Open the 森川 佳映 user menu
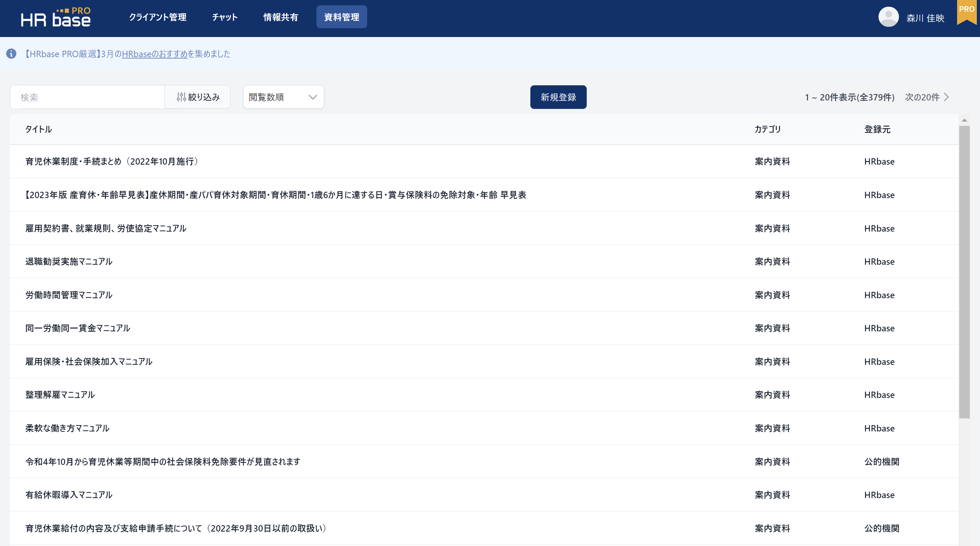The image size is (980, 546). (925, 18)
